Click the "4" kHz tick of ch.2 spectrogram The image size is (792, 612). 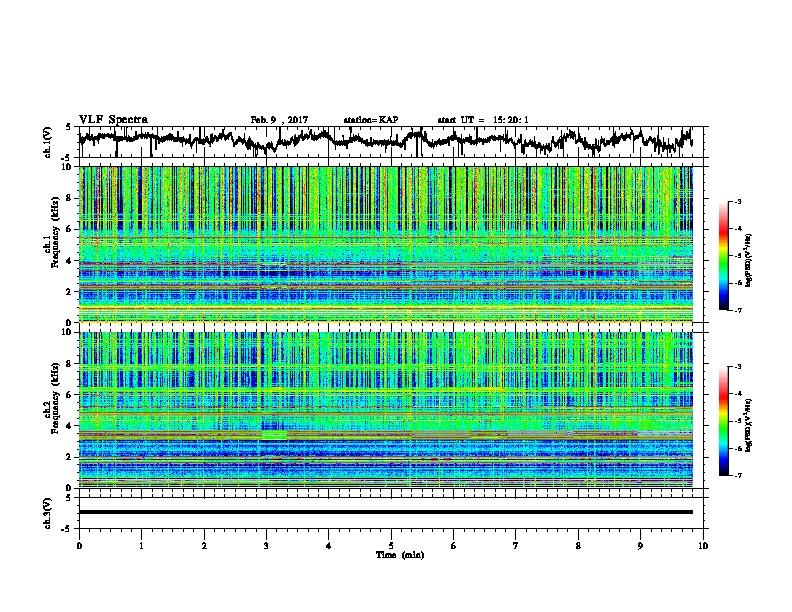[71, 426]
